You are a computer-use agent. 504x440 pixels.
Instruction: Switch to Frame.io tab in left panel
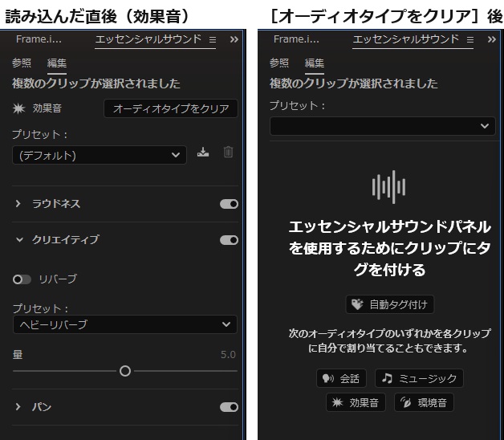tap(39, 39)
